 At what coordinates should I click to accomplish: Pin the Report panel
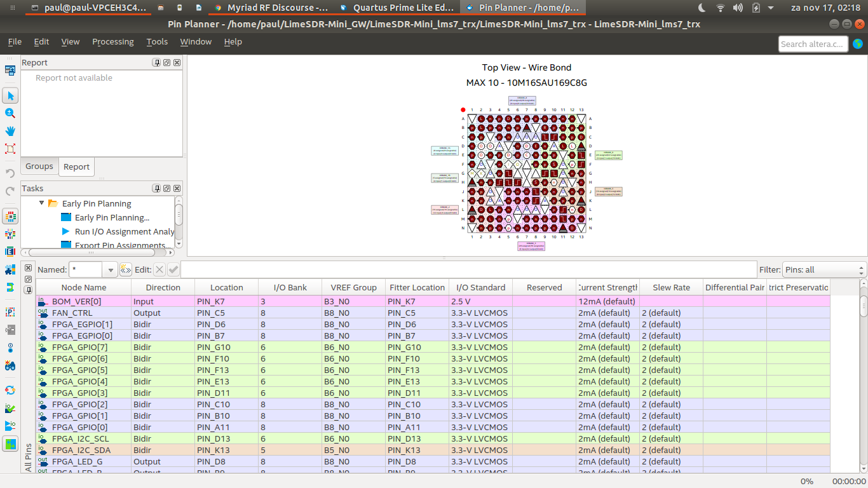[x=156, y=63]
